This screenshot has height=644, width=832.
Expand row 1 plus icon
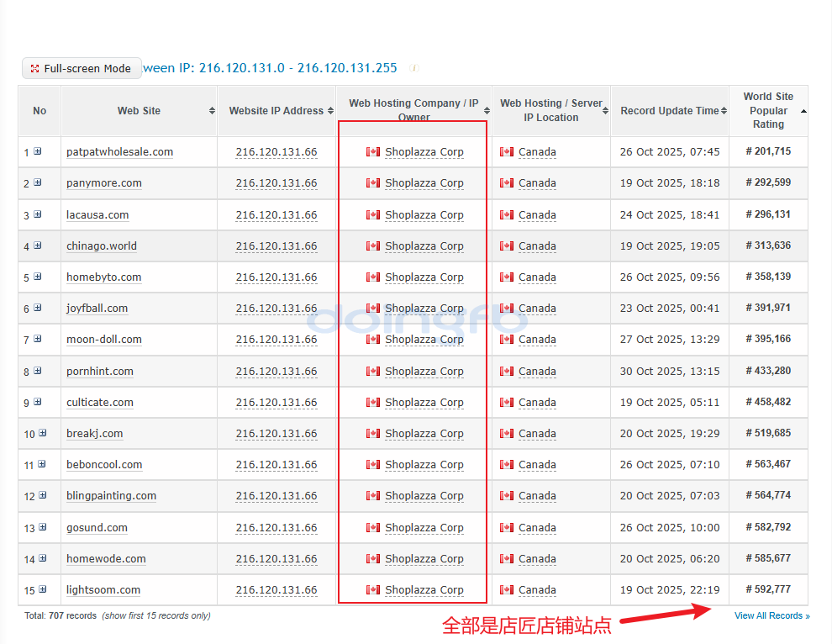(x=38, y=152)
